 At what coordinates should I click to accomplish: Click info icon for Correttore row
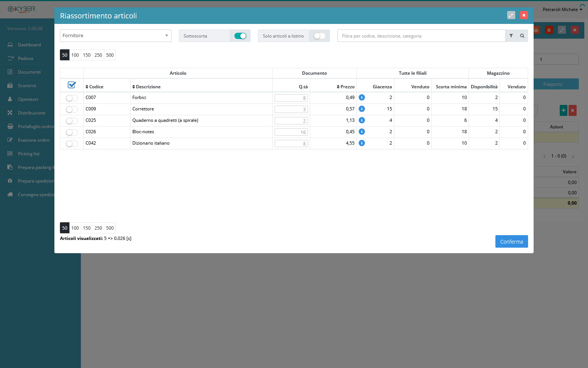362,109
